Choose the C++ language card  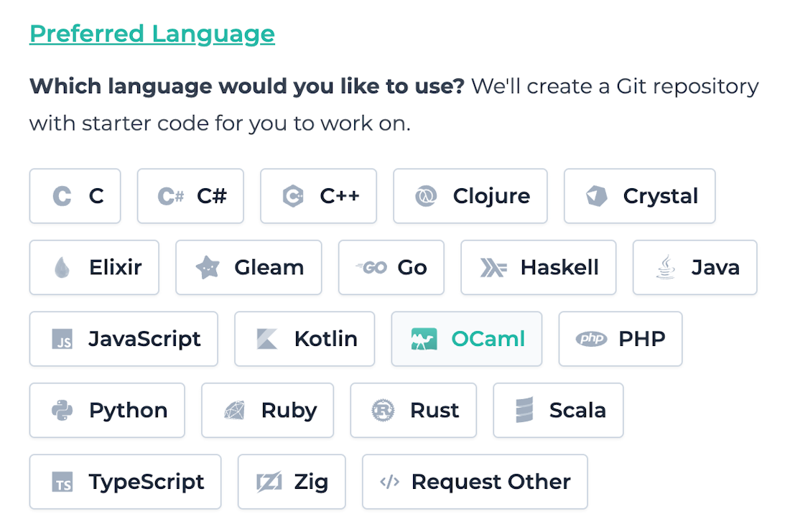click(x=318, y=195)
